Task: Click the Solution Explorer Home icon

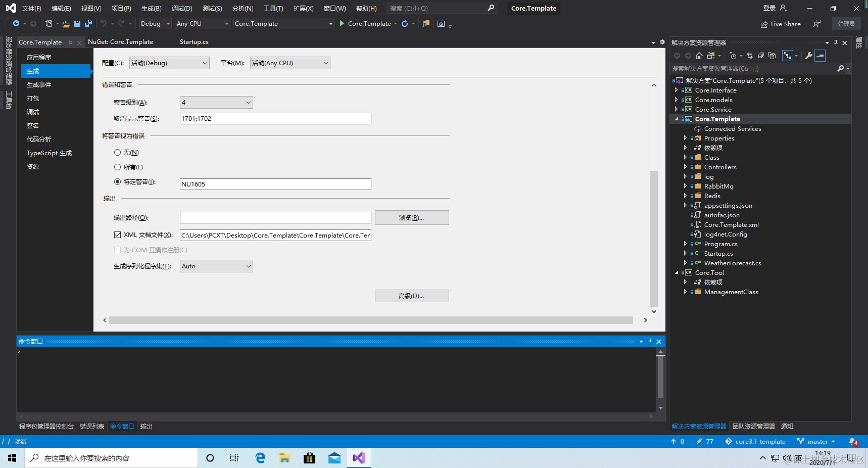Action: [699, 56]
